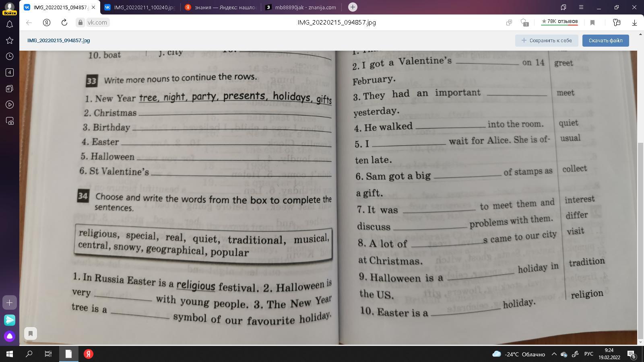Screen dimensions: 644x362
Task: Show hidden system tray icons chevron
Action: [554, 354]
